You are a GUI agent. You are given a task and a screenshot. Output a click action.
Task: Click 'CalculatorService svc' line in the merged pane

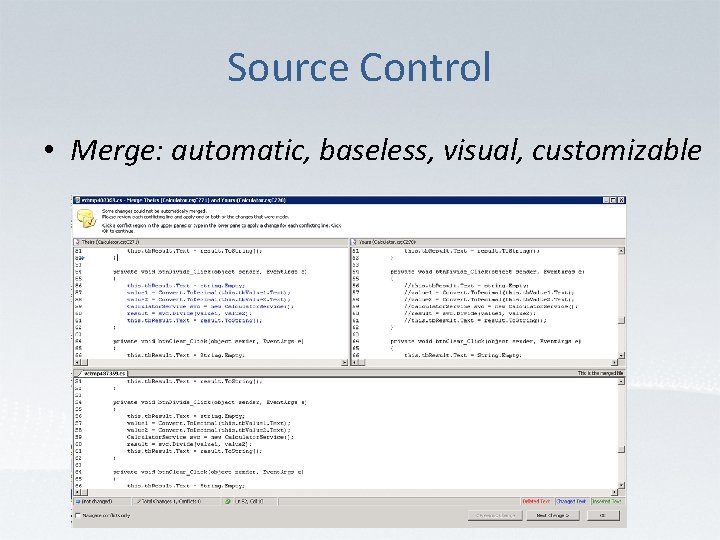(x=210, y=437)
